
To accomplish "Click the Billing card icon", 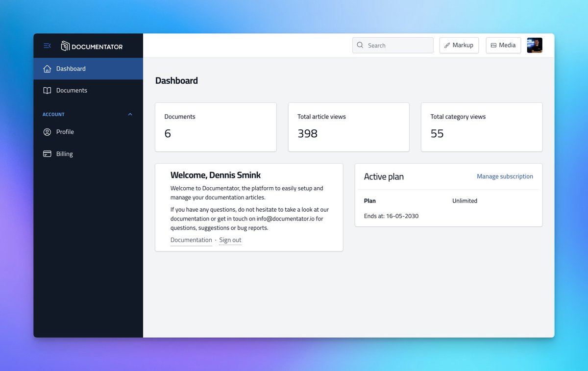I will point(47,153).
